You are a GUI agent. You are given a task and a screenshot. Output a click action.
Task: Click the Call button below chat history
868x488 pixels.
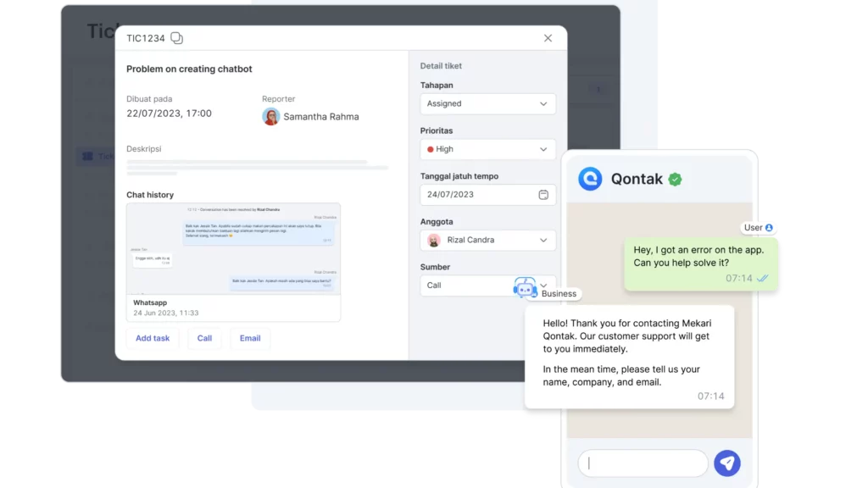[204, 338]
